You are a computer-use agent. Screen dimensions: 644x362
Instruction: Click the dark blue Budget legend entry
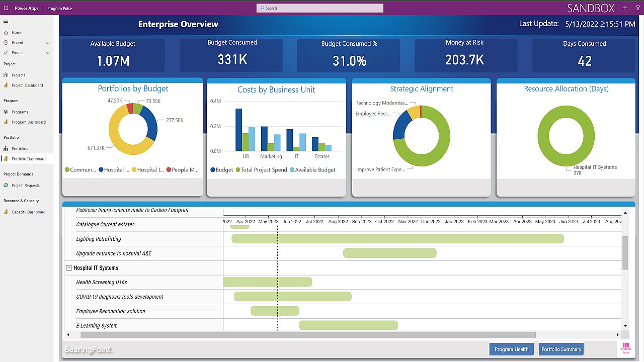pyautogui.click(x=221, y=170)
